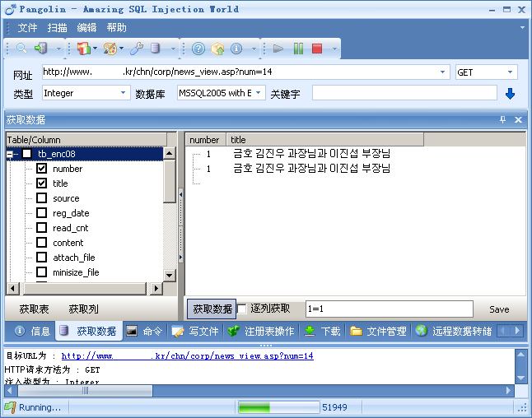The image size is (532, 418).
Task: Uncheck the title column checkbox
Action: point(42,183)
